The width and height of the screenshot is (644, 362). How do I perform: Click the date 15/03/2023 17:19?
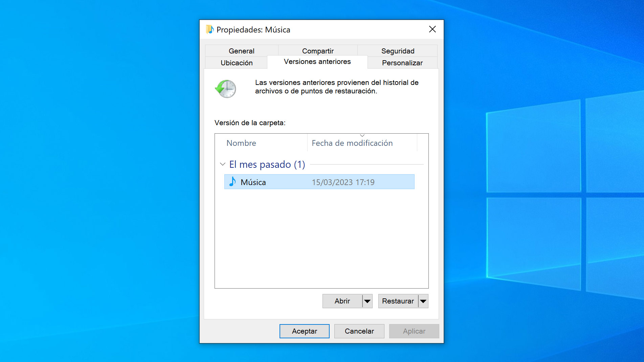(343, 182)
